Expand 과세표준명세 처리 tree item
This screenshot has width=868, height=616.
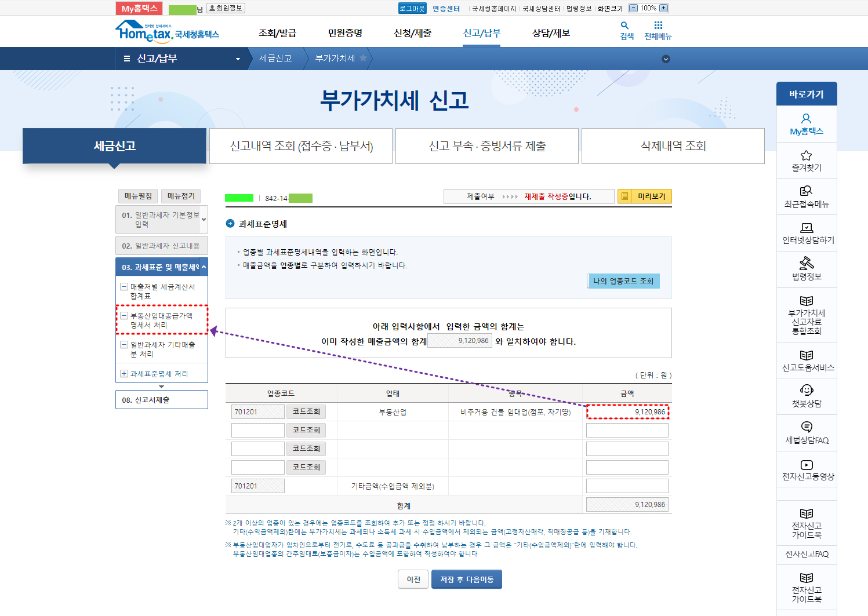coord(124,374)
